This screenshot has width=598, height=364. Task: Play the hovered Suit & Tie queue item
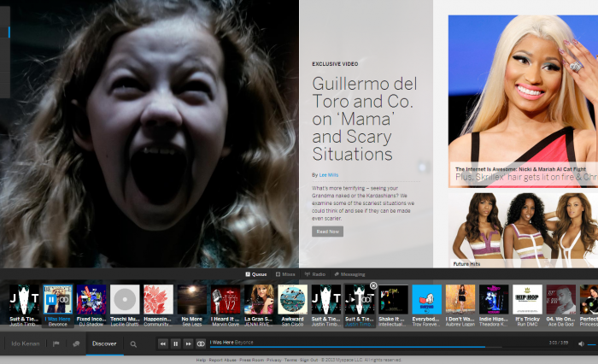tap(353, 300)
